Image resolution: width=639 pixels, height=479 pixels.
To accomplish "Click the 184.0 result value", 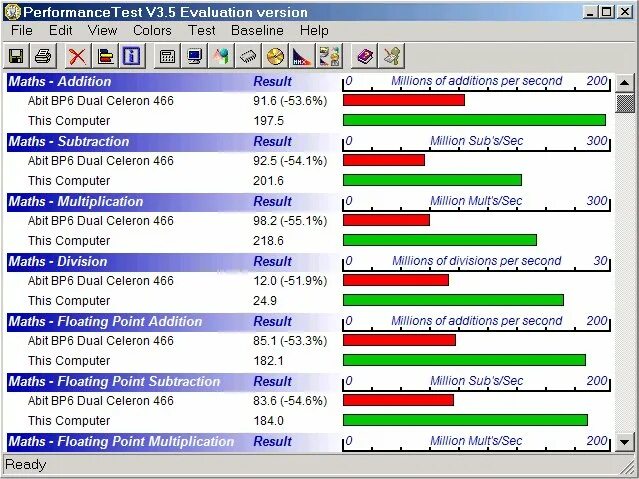I will (x=268, y=420).
